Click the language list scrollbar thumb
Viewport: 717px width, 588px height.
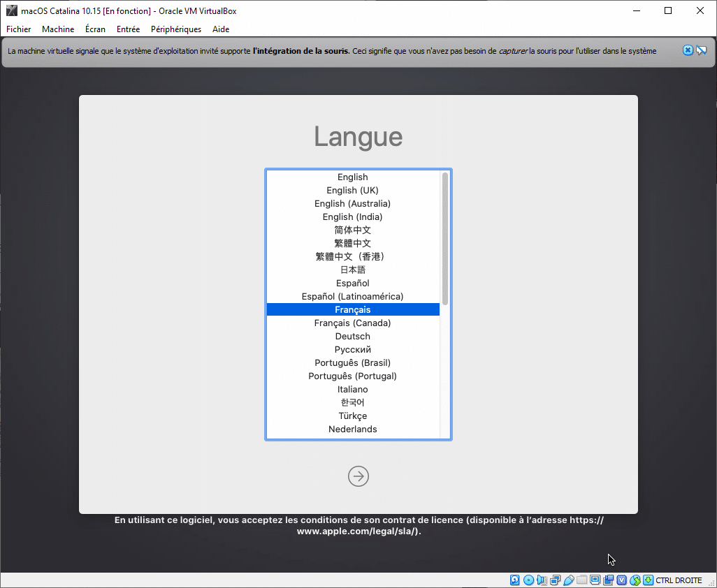pos(445,239)
